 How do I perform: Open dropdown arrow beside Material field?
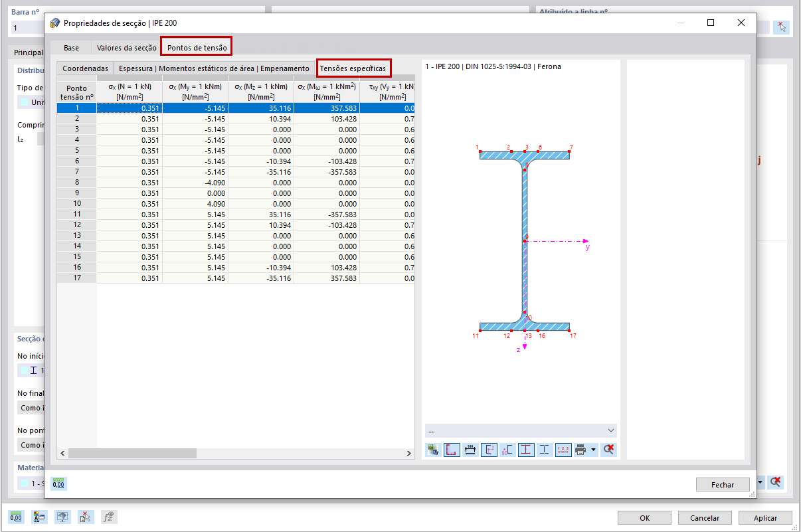point(760,482)
